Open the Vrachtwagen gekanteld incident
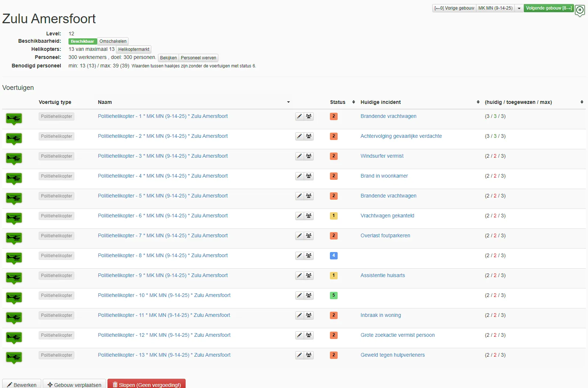Image resolution: width=588 pixels, height=388 pixels. (387, 216)
